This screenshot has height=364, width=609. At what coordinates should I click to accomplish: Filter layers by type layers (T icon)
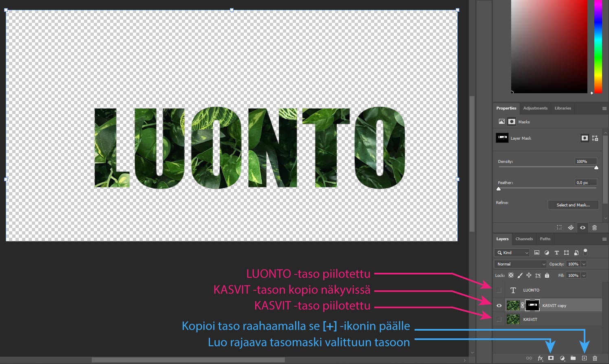click(x=556, y=252)
